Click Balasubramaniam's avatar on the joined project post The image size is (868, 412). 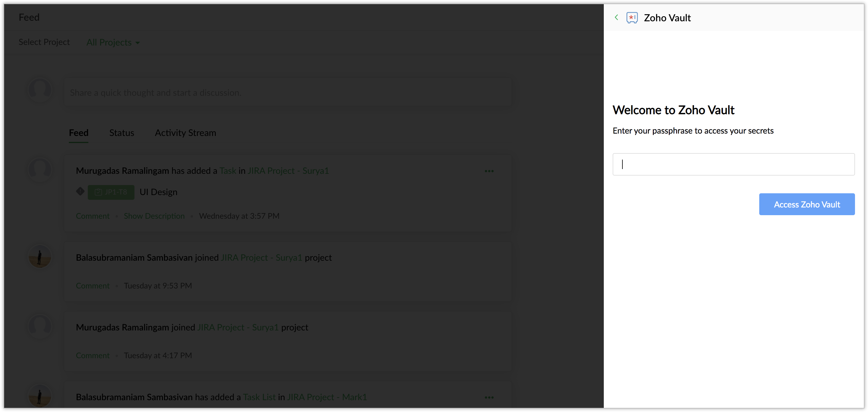click(x=40, y=257)
